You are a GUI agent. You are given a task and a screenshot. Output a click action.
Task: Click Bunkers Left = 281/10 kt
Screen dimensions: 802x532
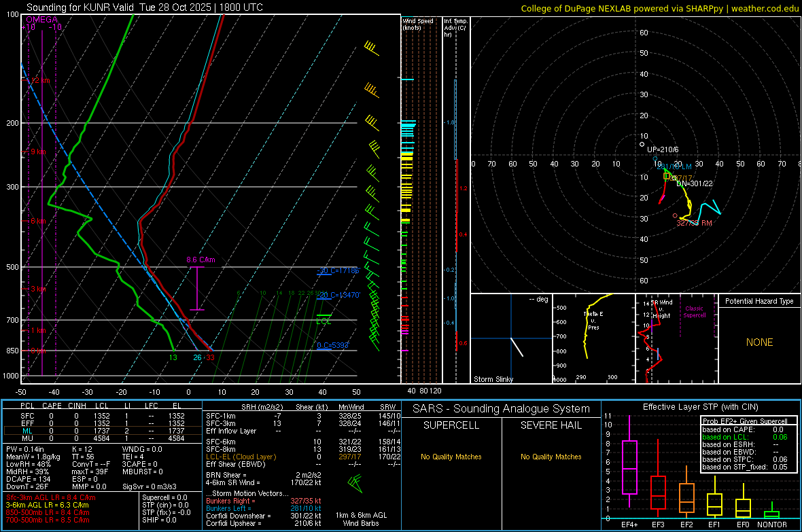point(264,508)
